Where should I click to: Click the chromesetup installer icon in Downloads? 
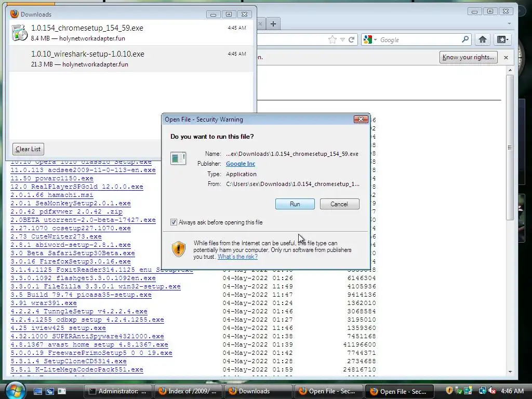[x=19, y=33]
